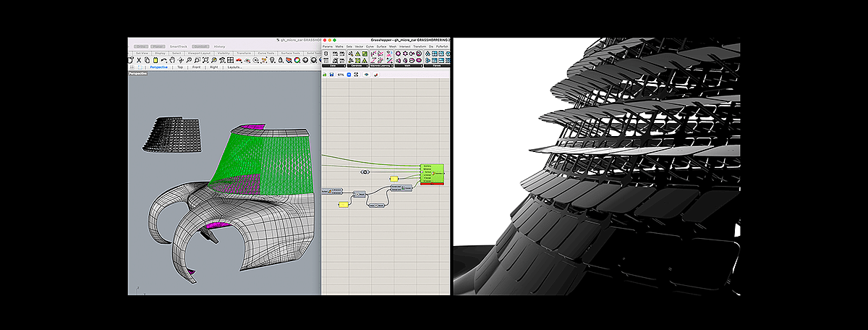
Task: Open the Surface tab in Grasshopper
Action: pos(382,46)
